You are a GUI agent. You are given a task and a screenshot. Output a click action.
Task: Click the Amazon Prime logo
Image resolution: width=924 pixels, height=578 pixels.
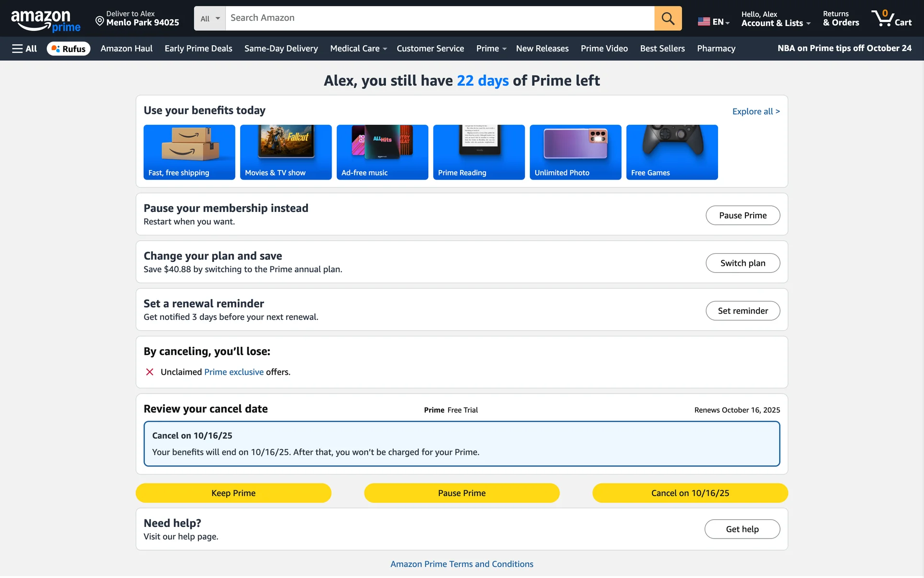click(45, 20)
